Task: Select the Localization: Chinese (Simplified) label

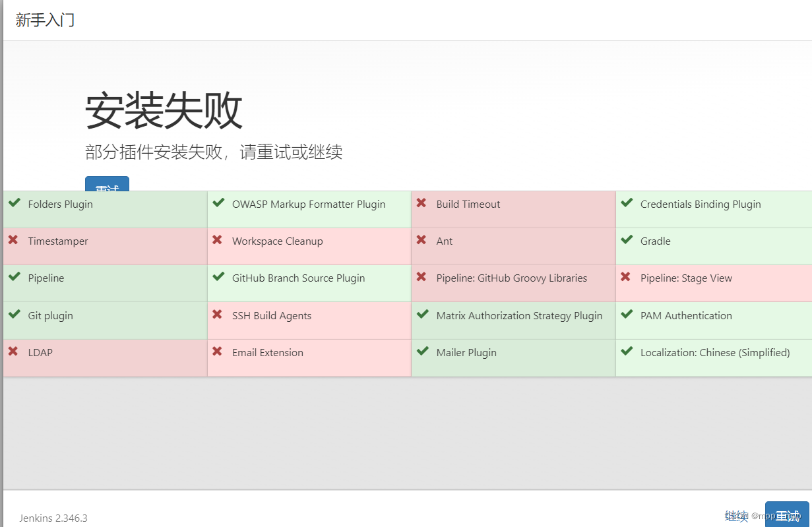Action: 715,353
